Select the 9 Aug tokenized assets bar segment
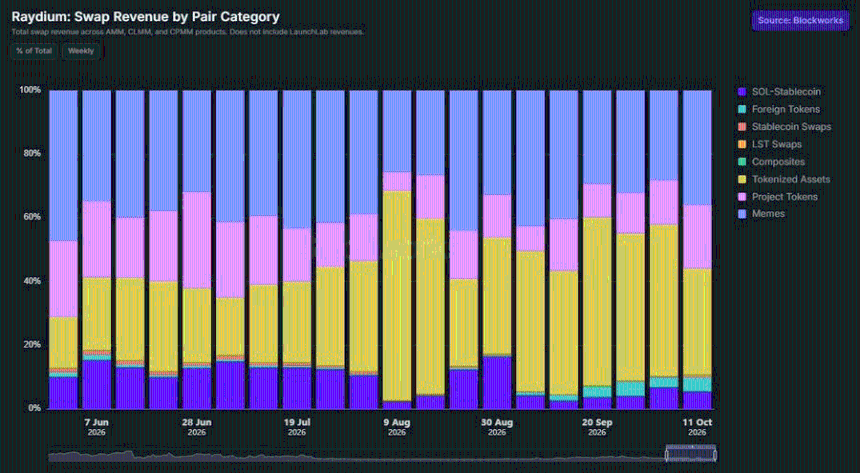 click(x=397, y=296)
